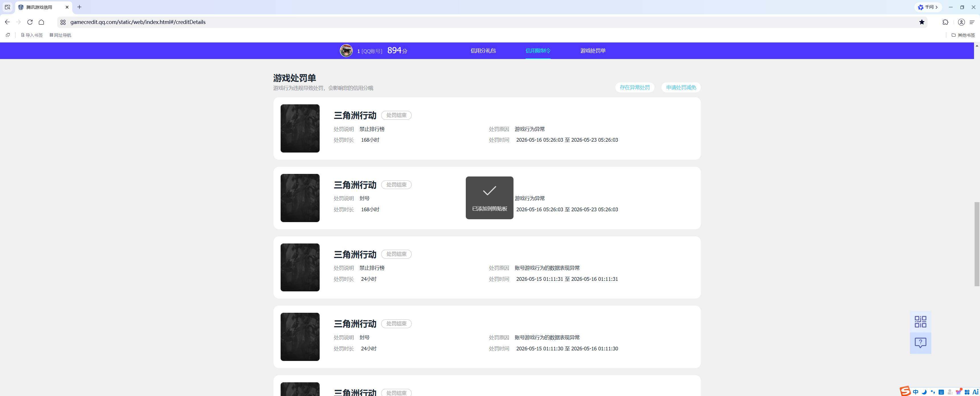
Task: Click the 已添加到剪贴板 toast notification
Action: coord(489,198)
